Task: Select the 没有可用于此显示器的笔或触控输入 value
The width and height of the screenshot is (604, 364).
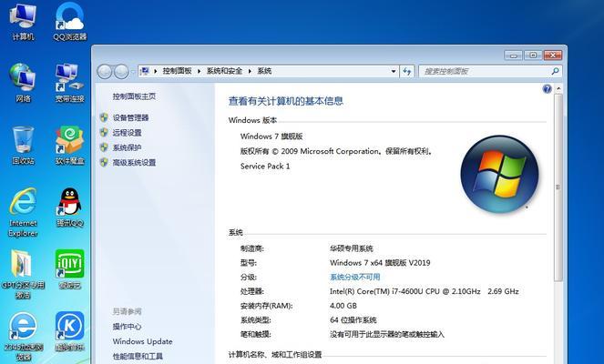Action: 387,334
